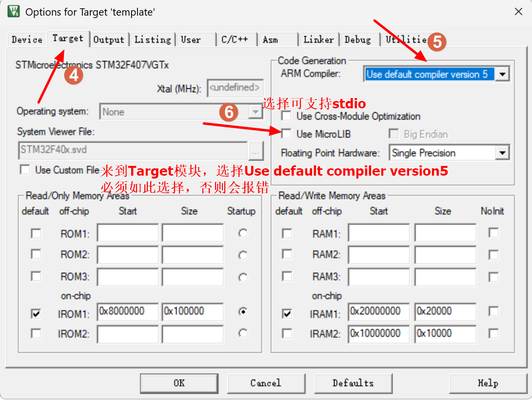The height and width of the screenshot is (403, 532).
Task: Enable Use Cross-Module Optimization checkbox
Action: point(286,116)
